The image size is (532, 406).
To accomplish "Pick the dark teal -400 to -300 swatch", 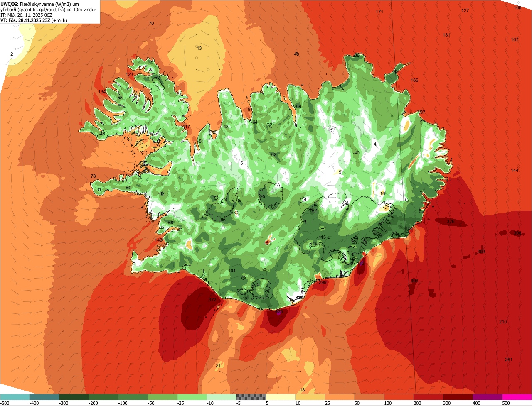I will click(44, 397).
